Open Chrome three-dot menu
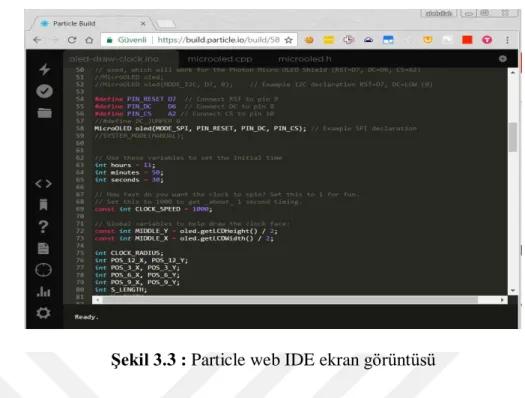This screenshot has width=525, height=398. [x=507, y=40]
